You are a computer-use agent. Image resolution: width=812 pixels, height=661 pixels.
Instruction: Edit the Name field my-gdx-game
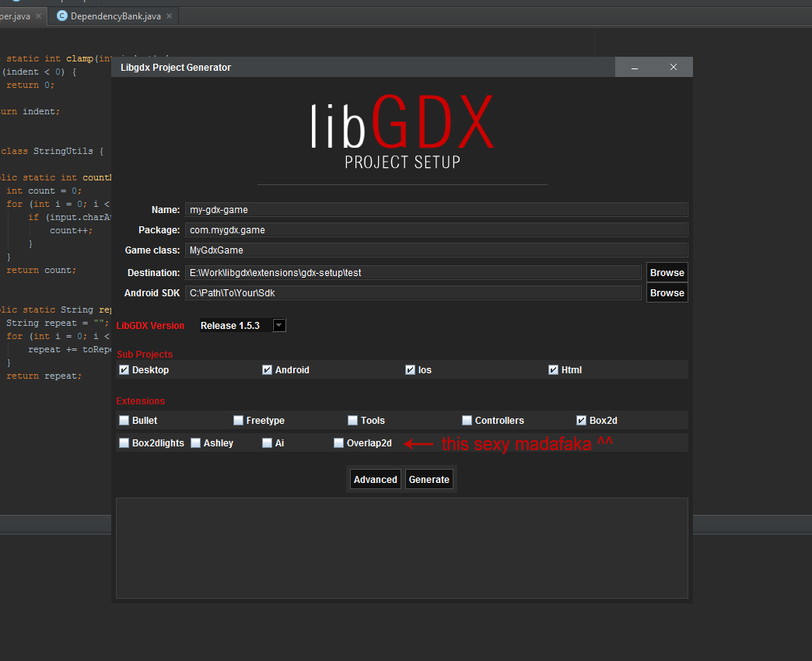tap(436, 210)
